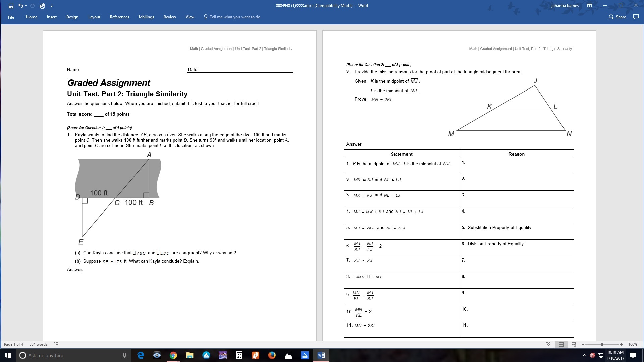This screenshot has width=644, height=362.
Task: Switch to Web Layout view
Action: 574,344
